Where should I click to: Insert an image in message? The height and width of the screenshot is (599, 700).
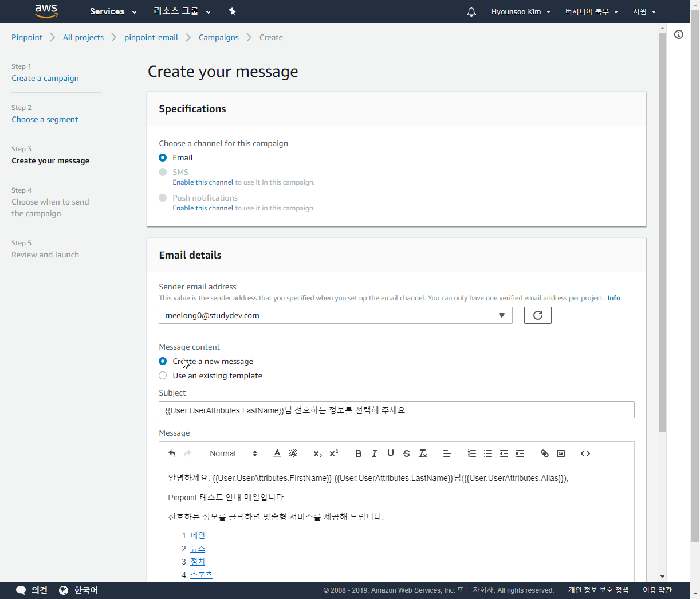561,453
